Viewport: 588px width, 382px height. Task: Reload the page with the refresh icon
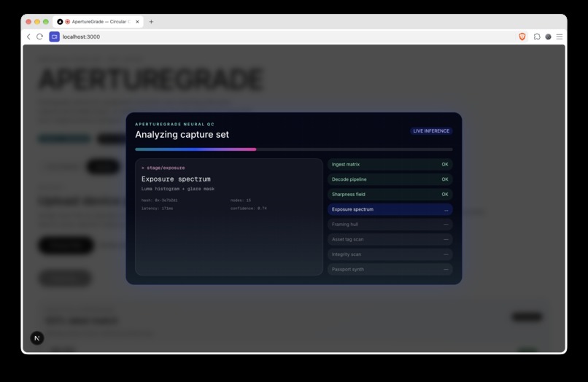(39, 36)
